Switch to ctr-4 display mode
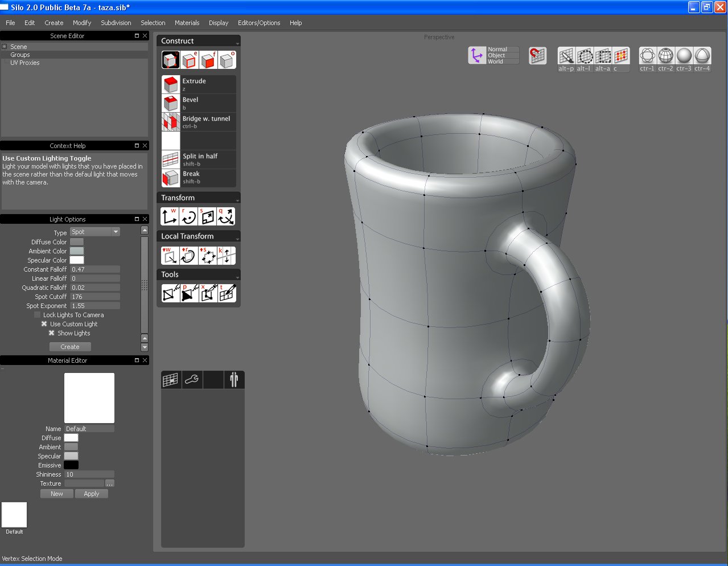Screen dimensions: 728x566 [702, 56]
